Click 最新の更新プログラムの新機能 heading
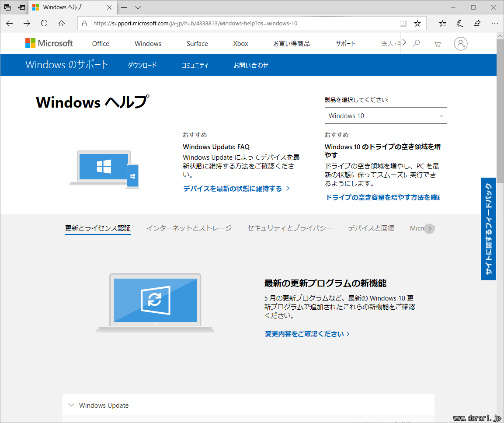 point(325,283)
